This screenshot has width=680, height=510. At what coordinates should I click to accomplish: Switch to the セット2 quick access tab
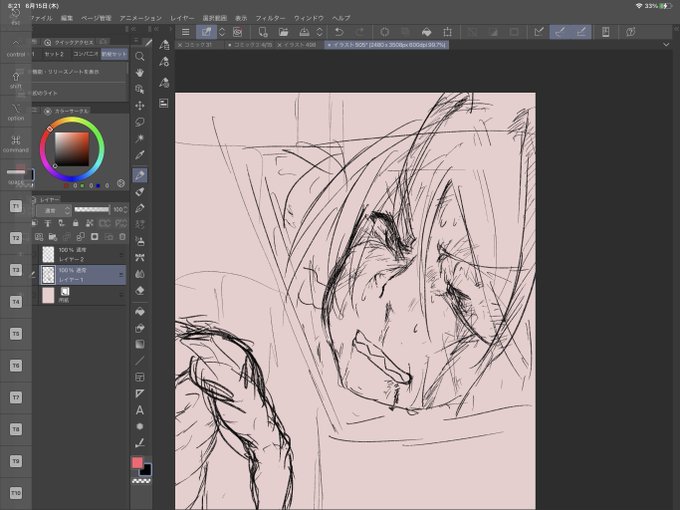tap(54, 54)
